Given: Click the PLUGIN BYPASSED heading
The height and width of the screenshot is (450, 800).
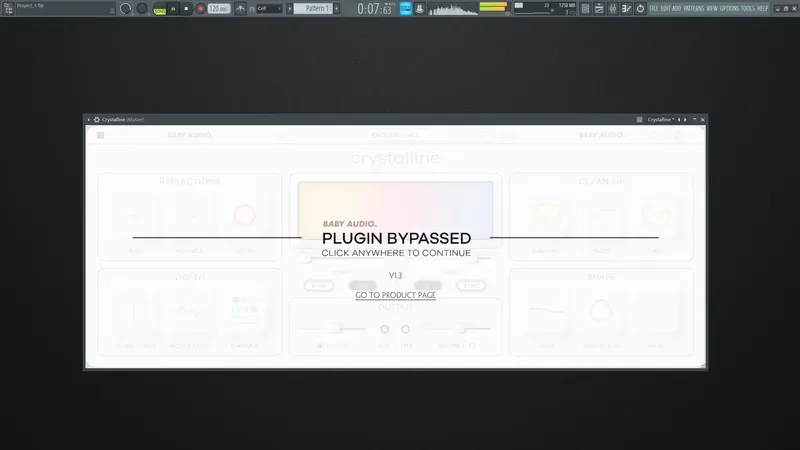Looking at the screenshot, I should [x=396, y=238].
